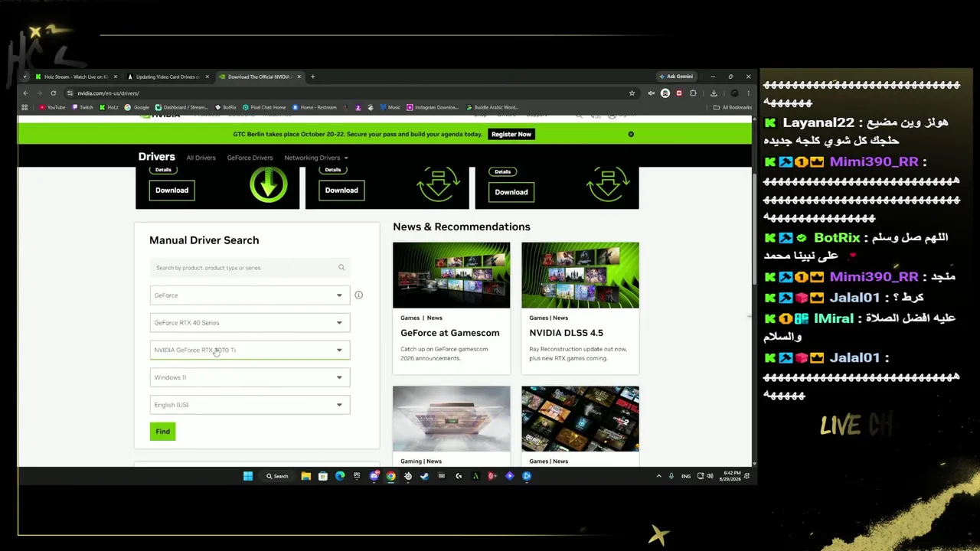Click the Register Now button in the banner
980x551 pixels.
pyautogui.click(x=511, y=134)
